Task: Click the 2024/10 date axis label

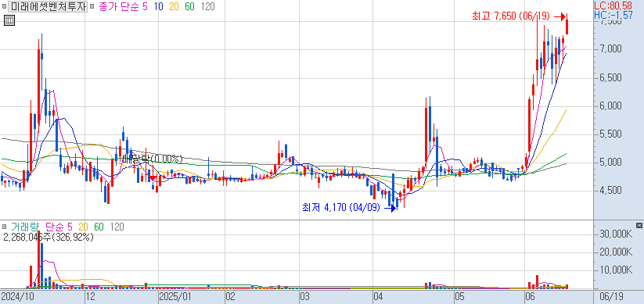Action: point(17,296)
